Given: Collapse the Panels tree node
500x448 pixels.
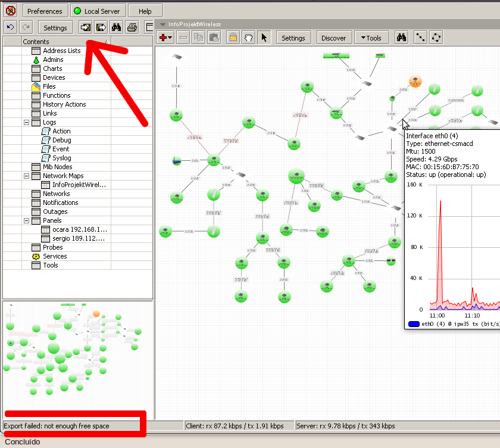Looking at the screenshot, I should click(26, 220).
